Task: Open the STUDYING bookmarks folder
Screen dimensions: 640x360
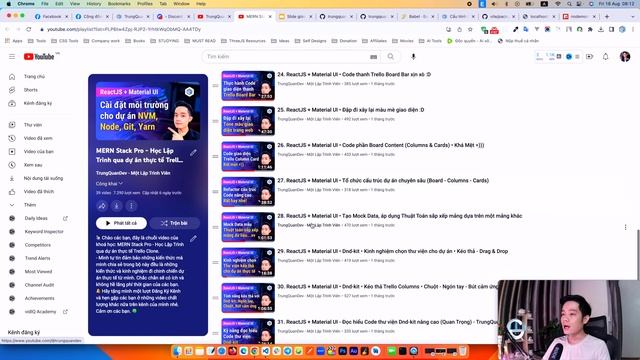Action: pos(164,41)
